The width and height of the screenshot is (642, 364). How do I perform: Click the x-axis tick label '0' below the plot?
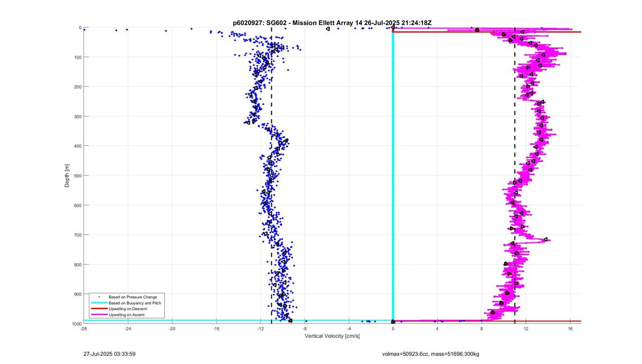point(393,329)
